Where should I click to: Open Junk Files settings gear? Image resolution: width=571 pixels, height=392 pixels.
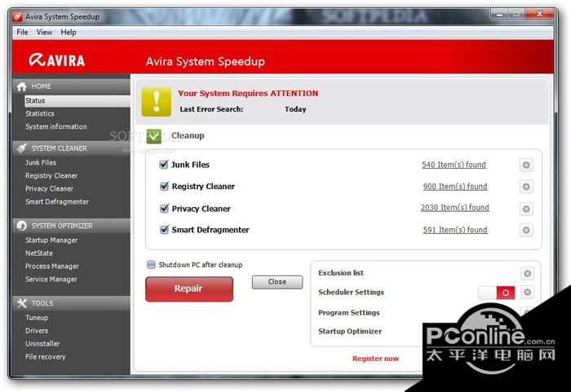tap(526, 165)
